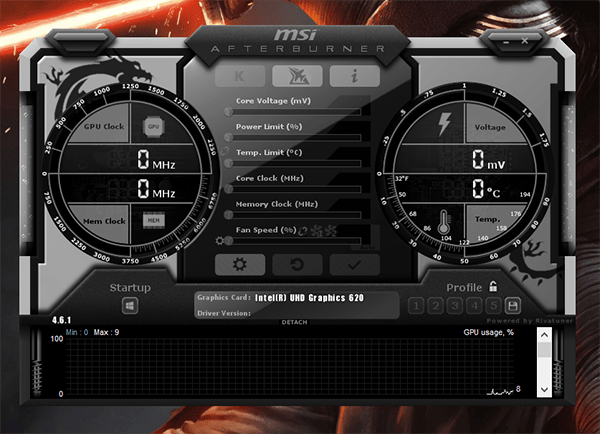
Task: Click the MEM chip icon in the gauge
Action: 154,220
